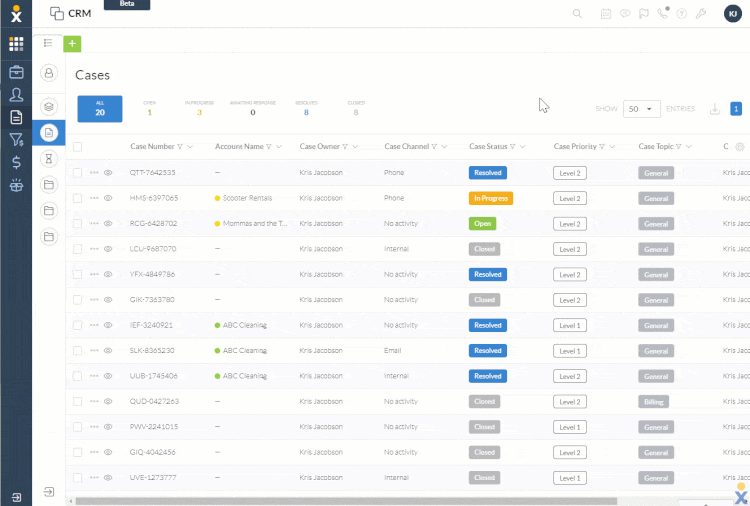This screenshot has height=506, width=750.
Task: Expand the Case Channel column chevron
Action: [444, 146]
